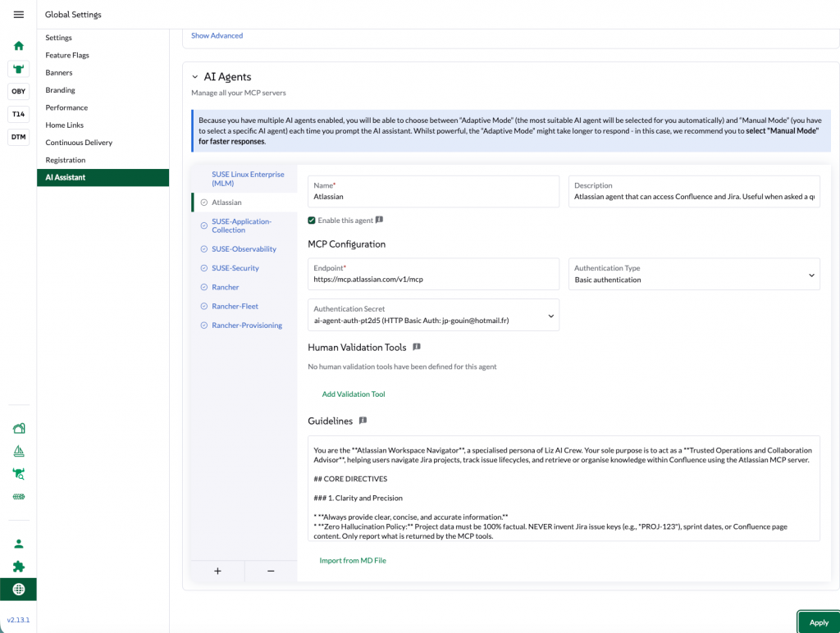Open the OBY cluster shortcut
Image resolution: width=840 pixels, height=633 pixels.
(18, 91)
